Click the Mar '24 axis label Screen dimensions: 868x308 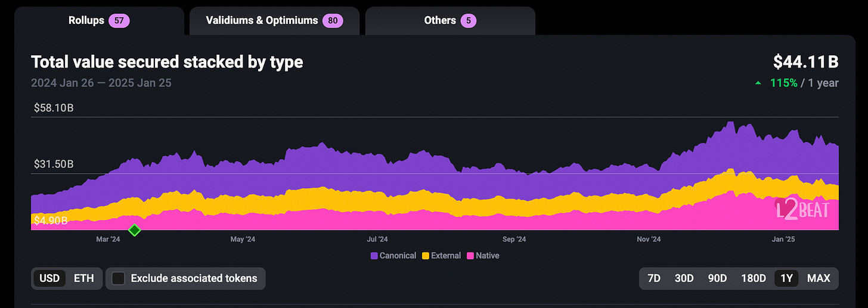[x=108, y=239]
